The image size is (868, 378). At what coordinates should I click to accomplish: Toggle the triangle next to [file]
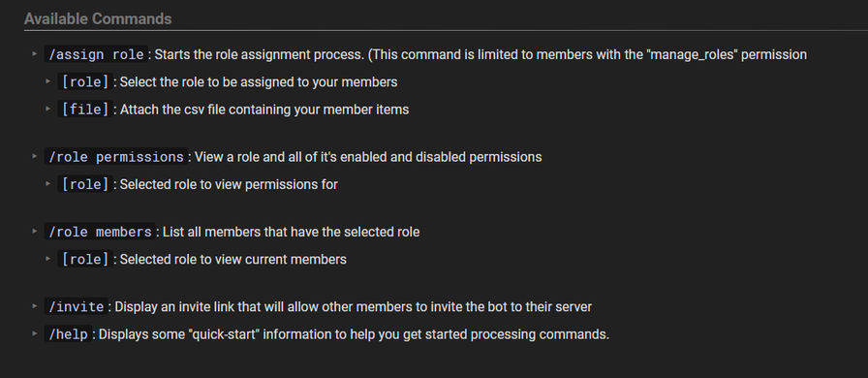(x=48, y=109)
